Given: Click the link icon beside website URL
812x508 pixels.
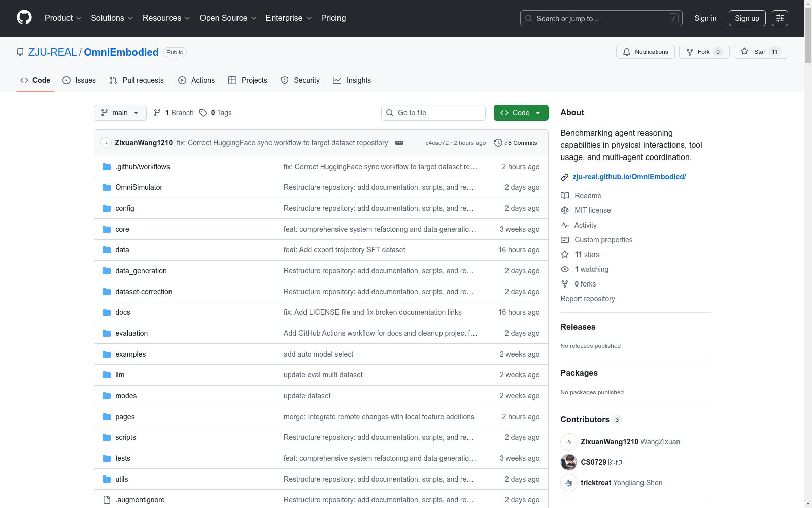Looking at the screenshot, I should click(564, 177).
